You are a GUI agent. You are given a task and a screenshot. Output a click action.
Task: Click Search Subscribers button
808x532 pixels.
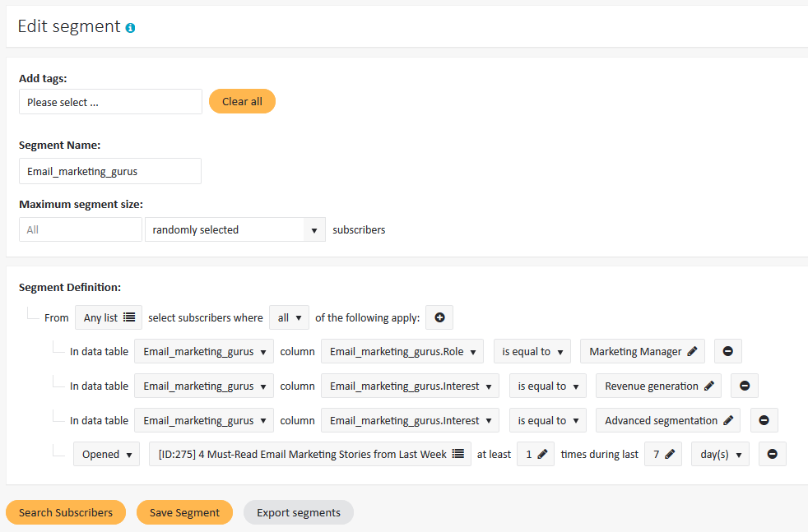(x=66, y=512)
